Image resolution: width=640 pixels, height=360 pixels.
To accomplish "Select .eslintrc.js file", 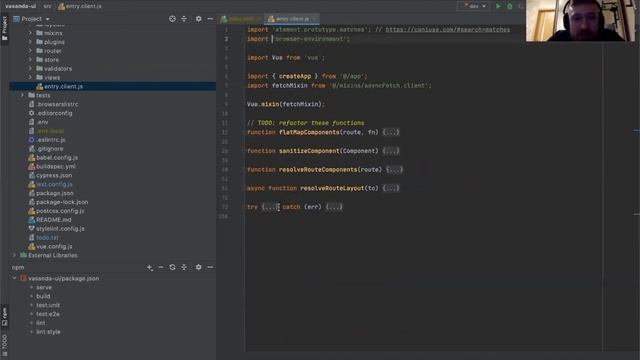I will click(x=51, y=140).
